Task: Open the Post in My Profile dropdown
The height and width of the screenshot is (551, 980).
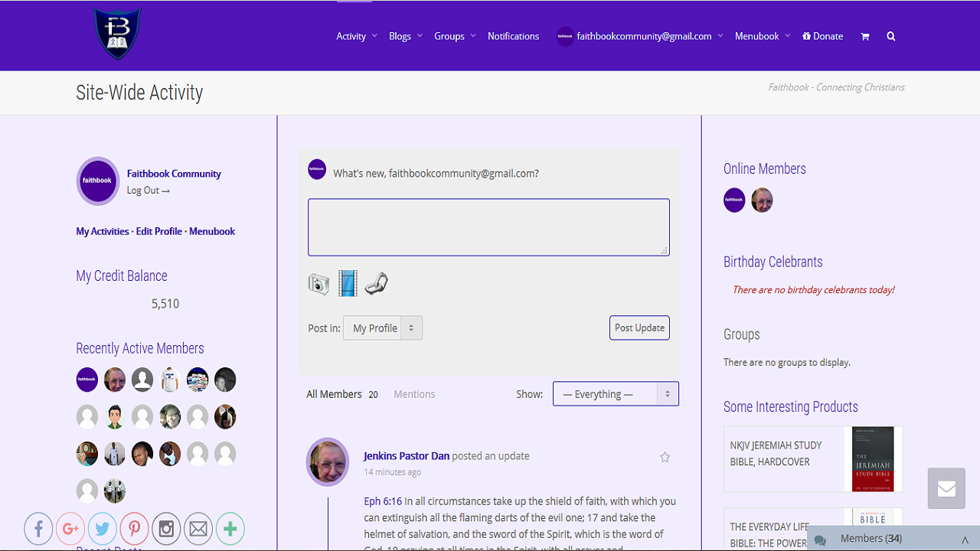Action: pos(383,328)
